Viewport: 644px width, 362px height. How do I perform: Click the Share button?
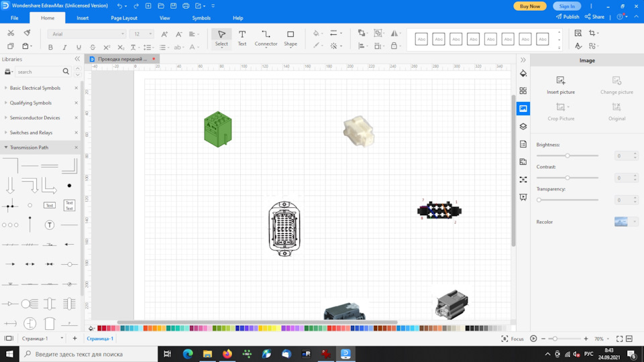pyautogui.click(x=595, y=17)
